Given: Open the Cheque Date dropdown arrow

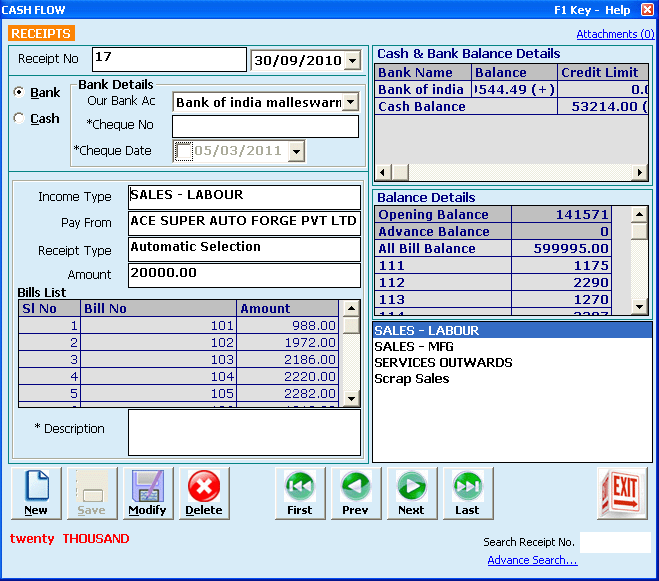Looking at the screenshot, I should [x=296, y=151].
